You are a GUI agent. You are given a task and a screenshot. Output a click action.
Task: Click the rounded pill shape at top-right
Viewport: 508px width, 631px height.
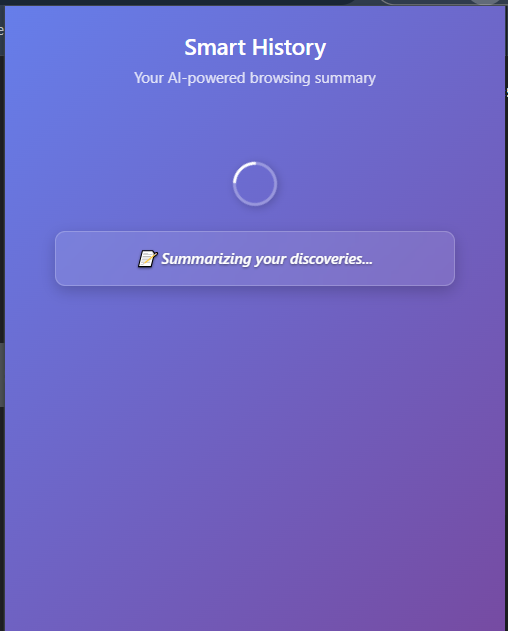[x=443, y=2]
